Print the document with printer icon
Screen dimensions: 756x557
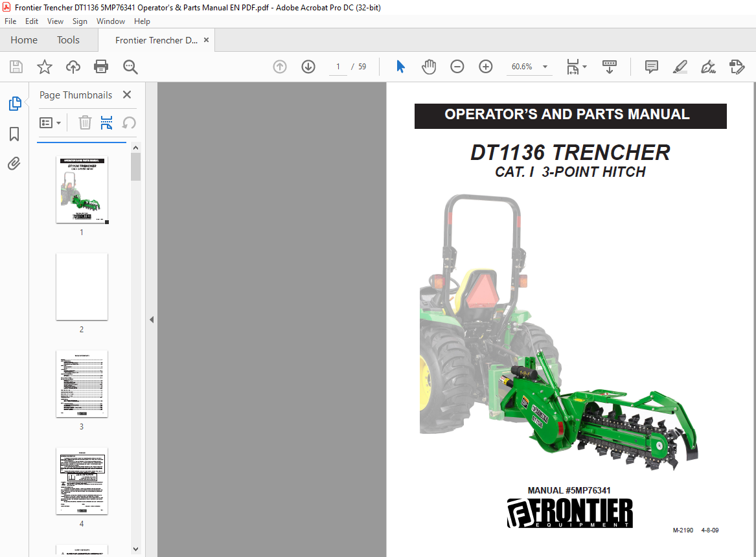coord(101,67)
